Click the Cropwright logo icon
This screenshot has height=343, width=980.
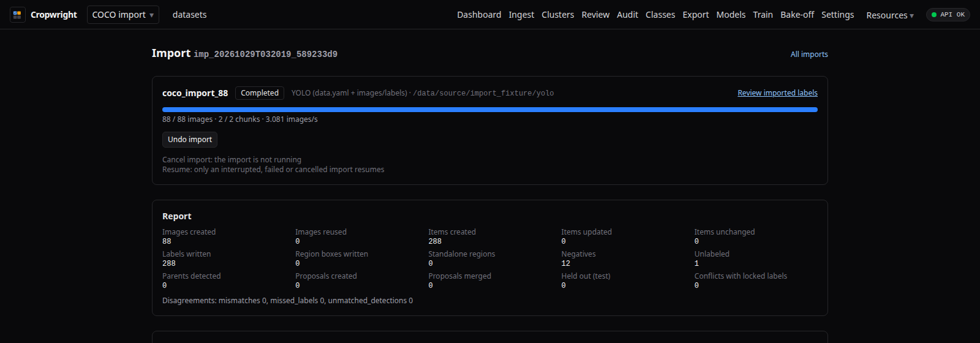(17, 15)
